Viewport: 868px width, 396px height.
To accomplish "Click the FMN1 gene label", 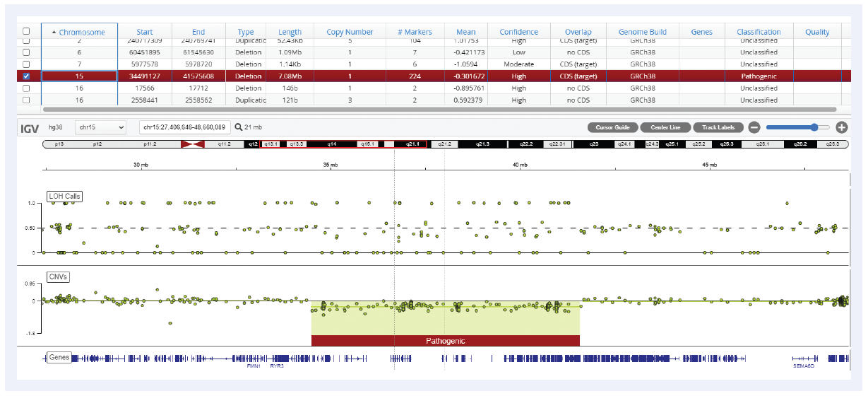I will [254, 367].
